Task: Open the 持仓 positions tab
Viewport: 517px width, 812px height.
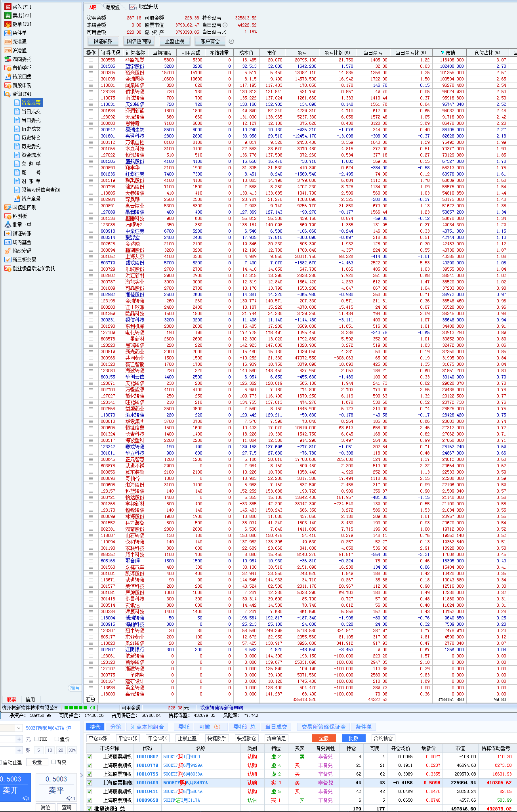Action: click(x=95, y=727)
